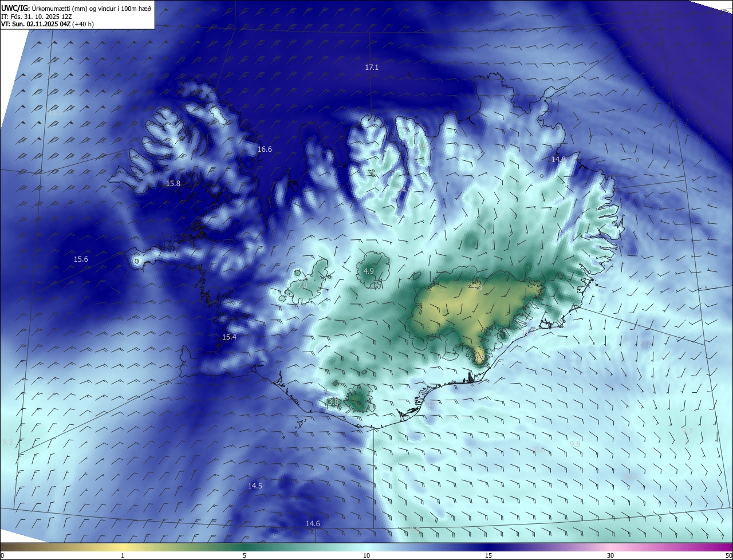Click the '30' tick on the colour scale
733x560 pixels.
[x=610, y=555]
